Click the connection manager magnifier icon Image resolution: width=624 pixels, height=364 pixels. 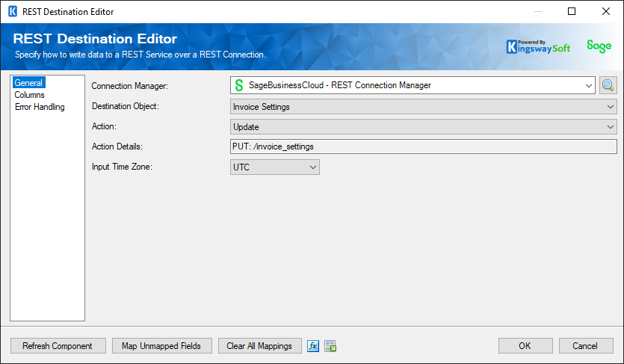tap(608, 85)
